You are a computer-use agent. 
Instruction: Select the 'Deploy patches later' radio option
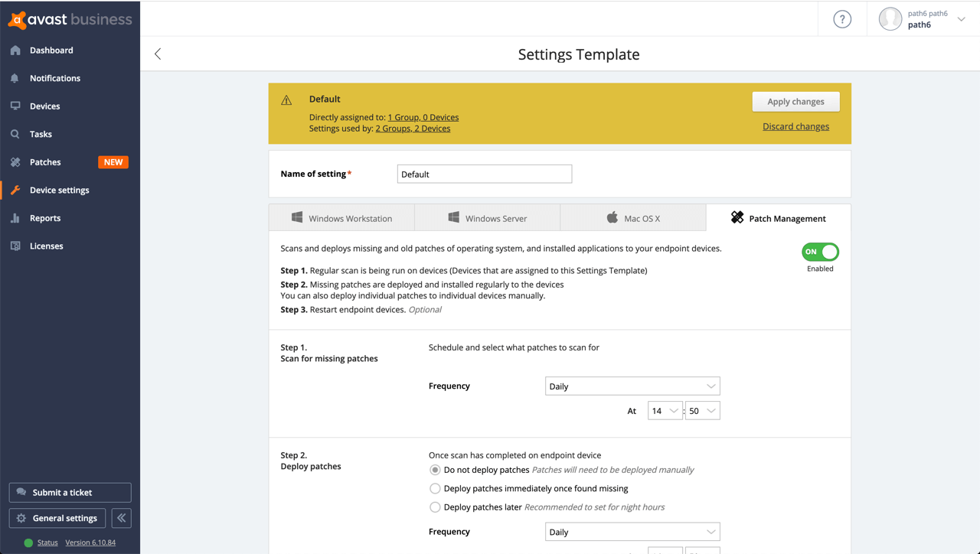435,507
